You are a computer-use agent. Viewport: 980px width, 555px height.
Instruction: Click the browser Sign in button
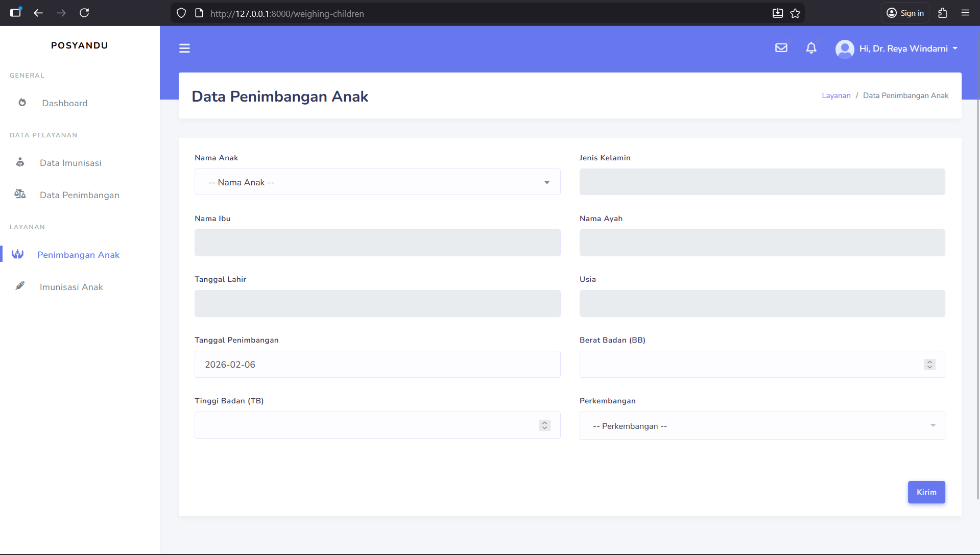point(905,13)
